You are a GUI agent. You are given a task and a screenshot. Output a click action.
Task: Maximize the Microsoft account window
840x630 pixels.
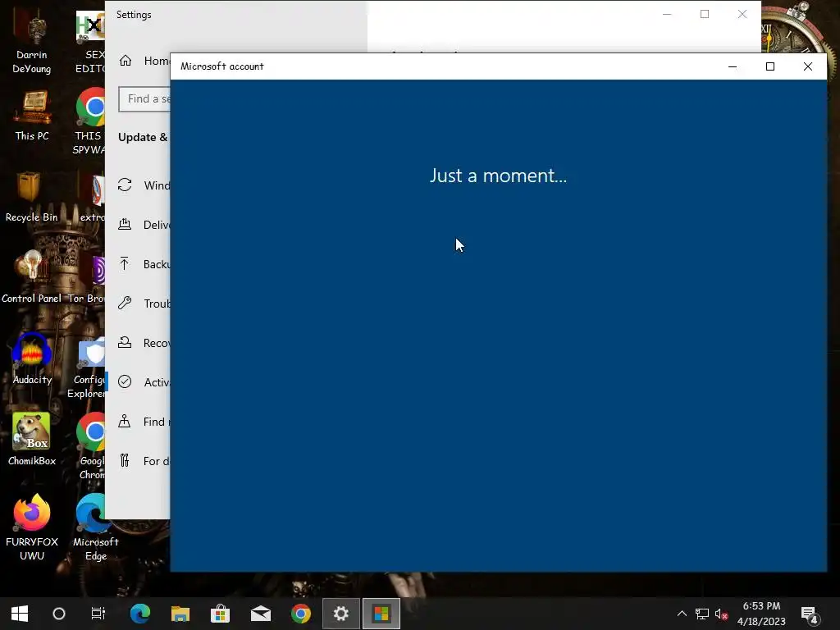769,66
